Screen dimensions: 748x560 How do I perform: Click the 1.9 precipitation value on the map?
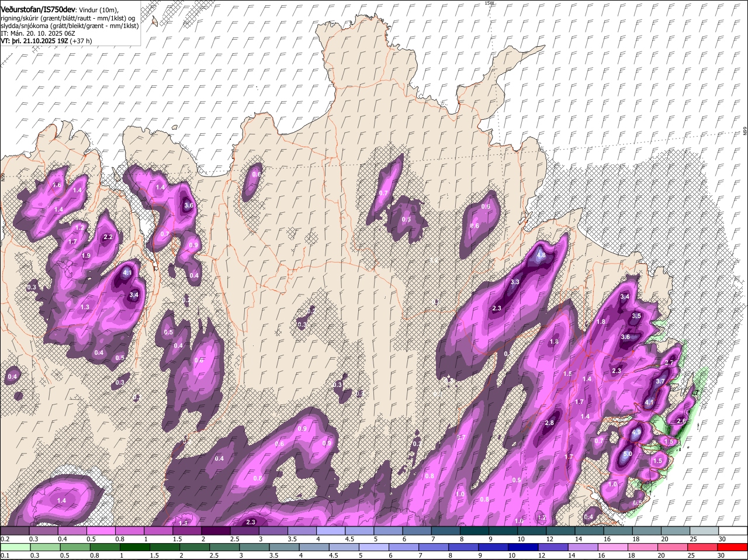[86, 256]
